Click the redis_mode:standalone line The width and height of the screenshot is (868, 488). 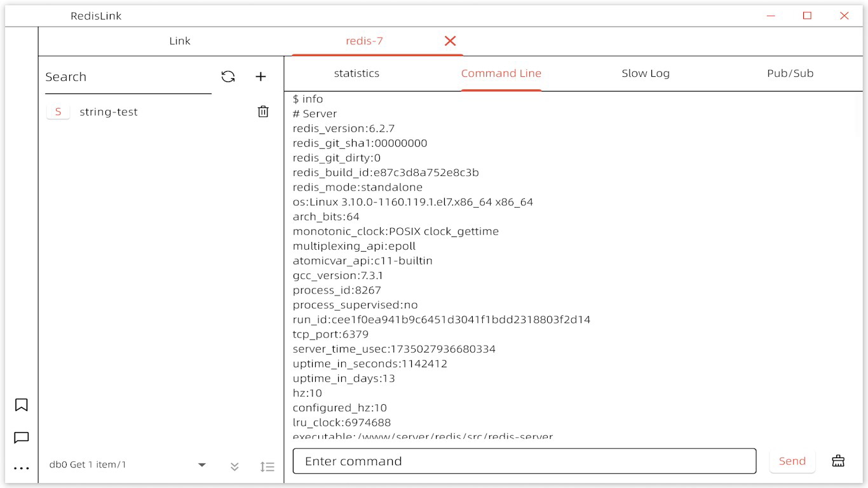pos(358,187)
